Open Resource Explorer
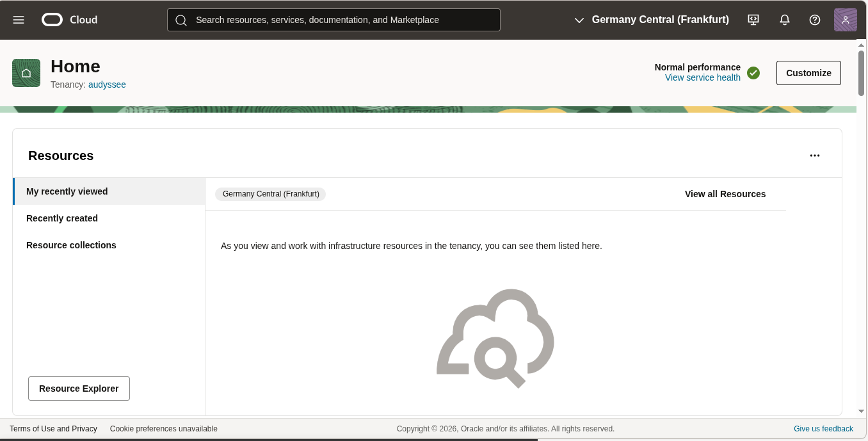The image size is (868, 441). (79, 389)
